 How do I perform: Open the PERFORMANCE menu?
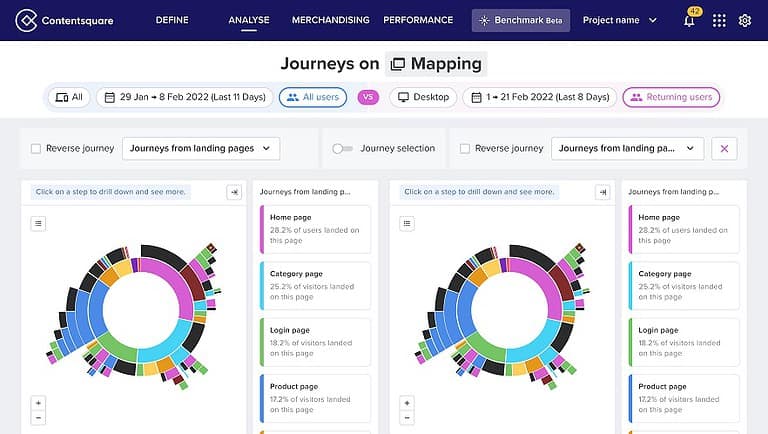(x=418, y=20)
